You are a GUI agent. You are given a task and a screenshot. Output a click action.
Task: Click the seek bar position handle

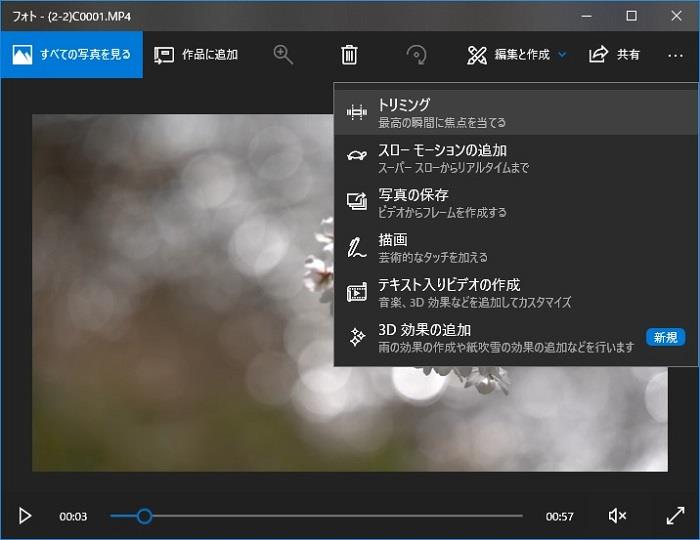[x=144, y=516]
